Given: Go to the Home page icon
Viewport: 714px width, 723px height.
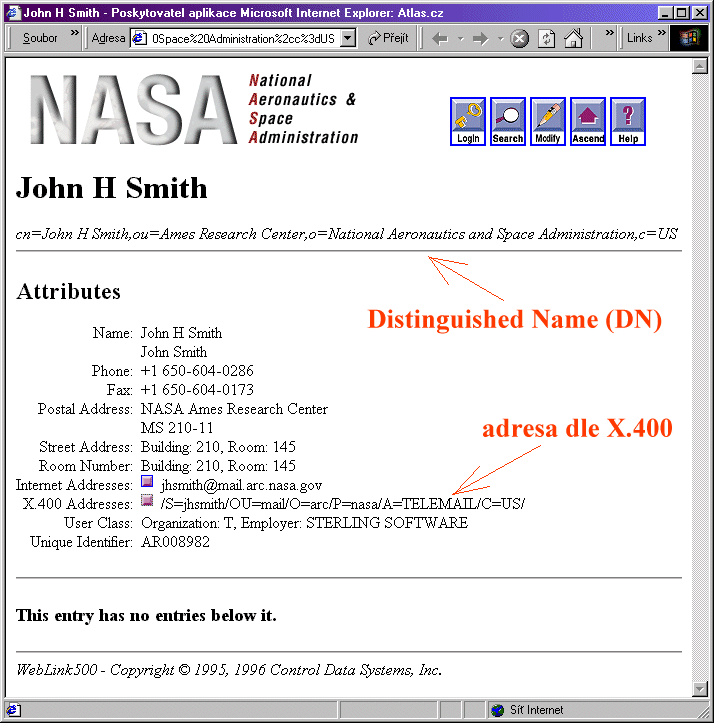Looking at the screenshot, I should tap(574, 38).
